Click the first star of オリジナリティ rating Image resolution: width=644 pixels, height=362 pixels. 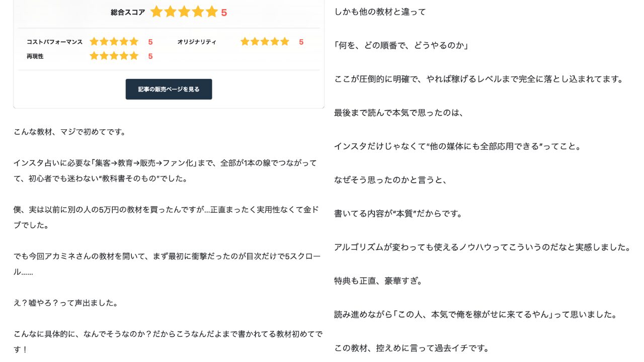pyautogui.click(x=245, y=42)
